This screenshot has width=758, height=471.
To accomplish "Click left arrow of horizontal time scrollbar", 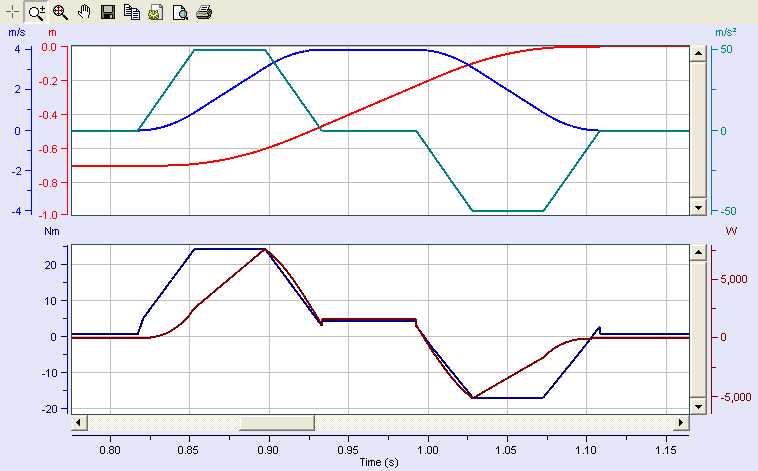I will pyautogui.click(x=79, y=423).
